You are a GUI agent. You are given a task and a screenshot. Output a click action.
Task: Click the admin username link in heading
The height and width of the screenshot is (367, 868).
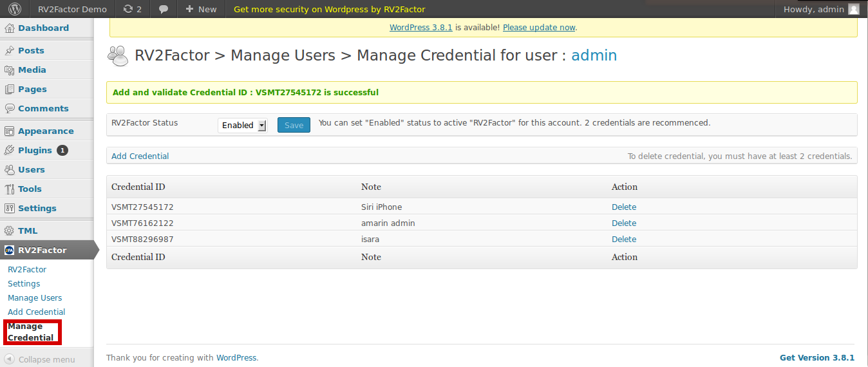594,55
